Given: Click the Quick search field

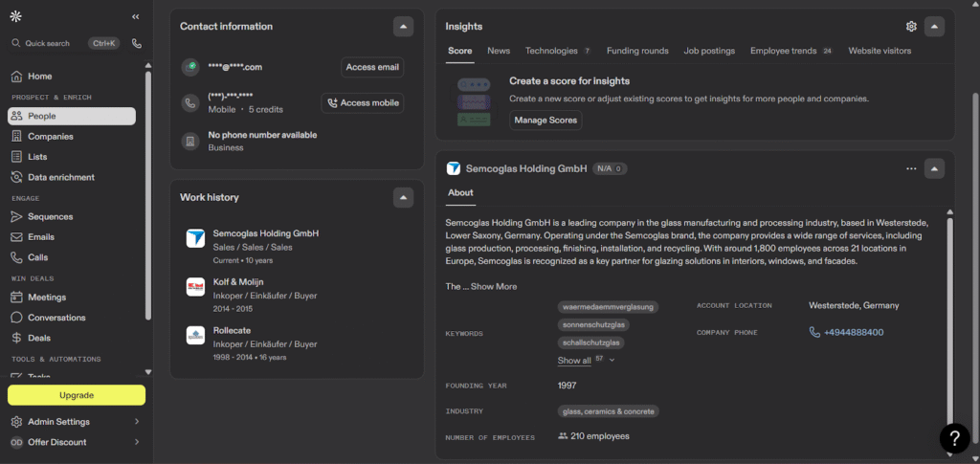Looking at the screenshot, I should coord(48,43).
